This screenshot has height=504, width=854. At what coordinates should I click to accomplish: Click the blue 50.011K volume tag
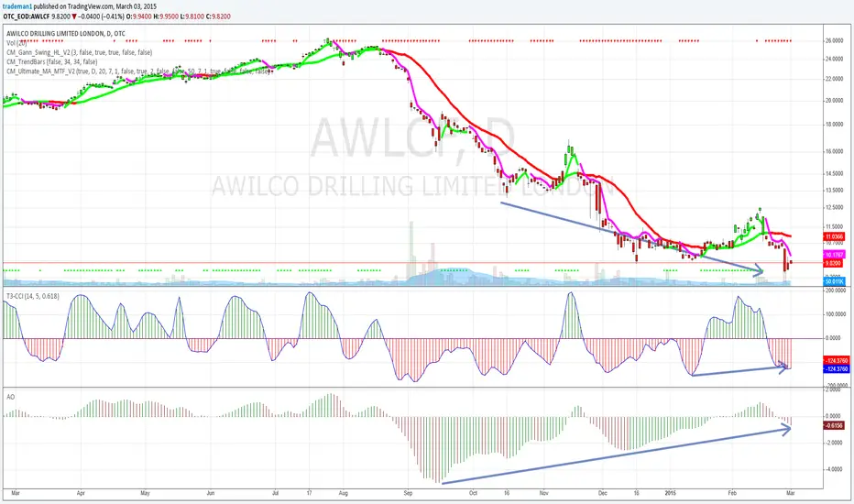(835, 281)
